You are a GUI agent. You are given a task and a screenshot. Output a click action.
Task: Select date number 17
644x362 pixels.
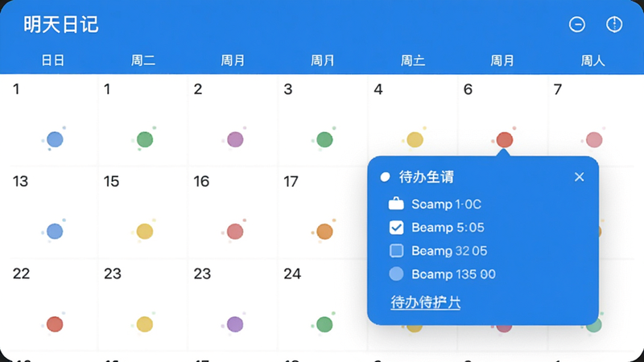pyautogui.click(x=291, y=181)
